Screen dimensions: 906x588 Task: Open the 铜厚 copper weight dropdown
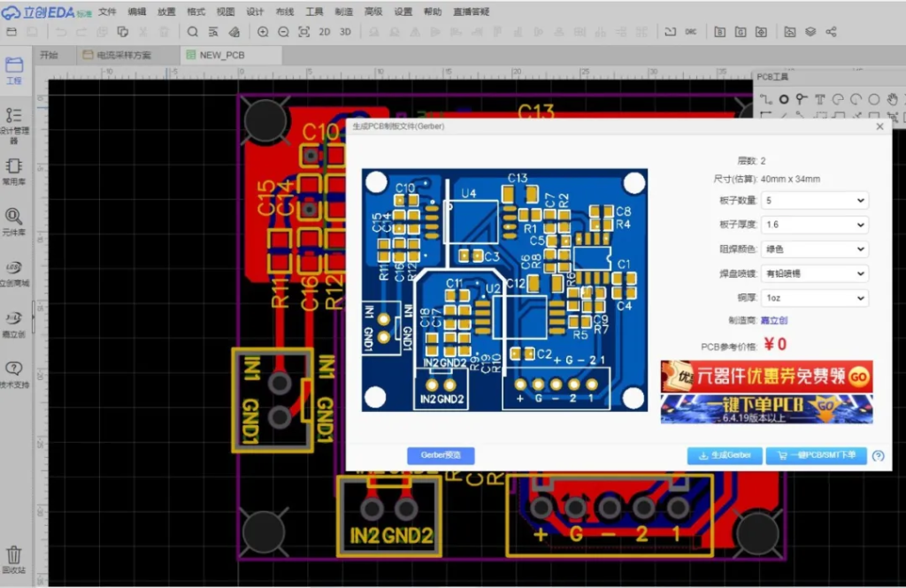click(815, 299)
